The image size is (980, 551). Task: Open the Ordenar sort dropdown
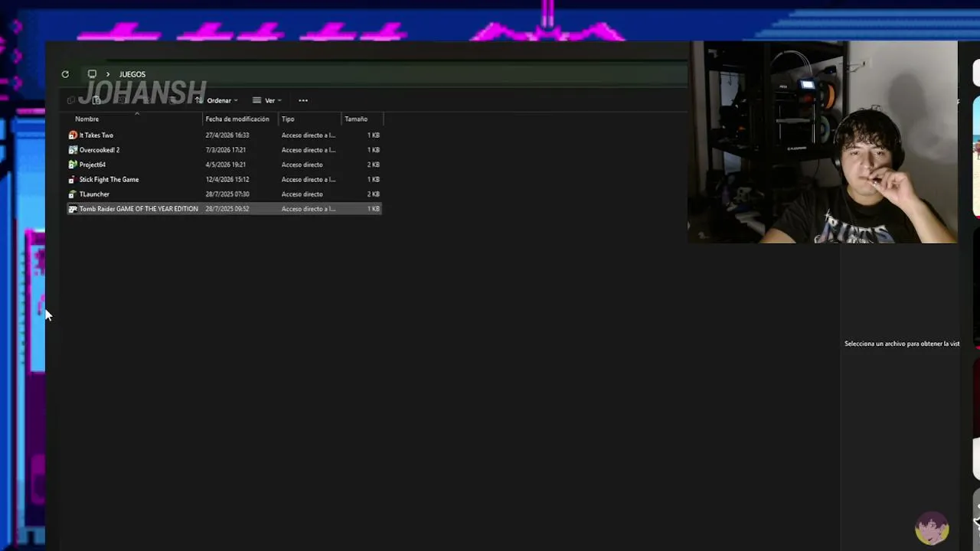click(x=217, y=100)
